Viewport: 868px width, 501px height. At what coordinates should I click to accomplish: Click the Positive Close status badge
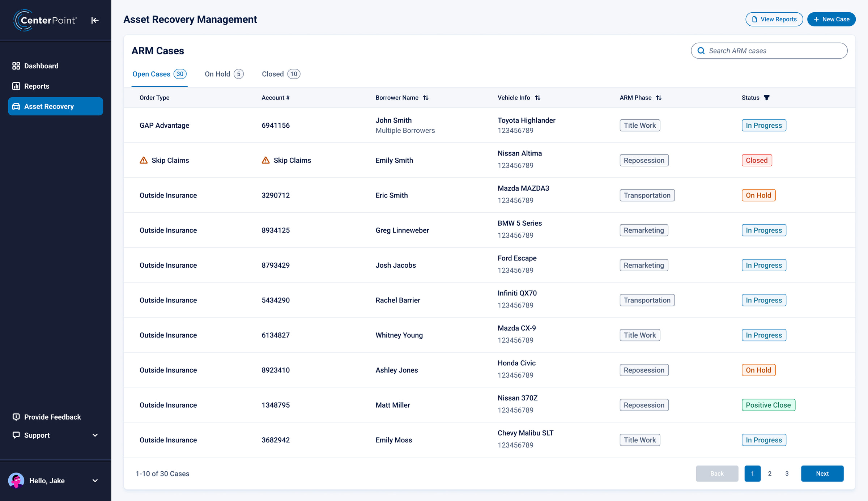pos(768,405)
